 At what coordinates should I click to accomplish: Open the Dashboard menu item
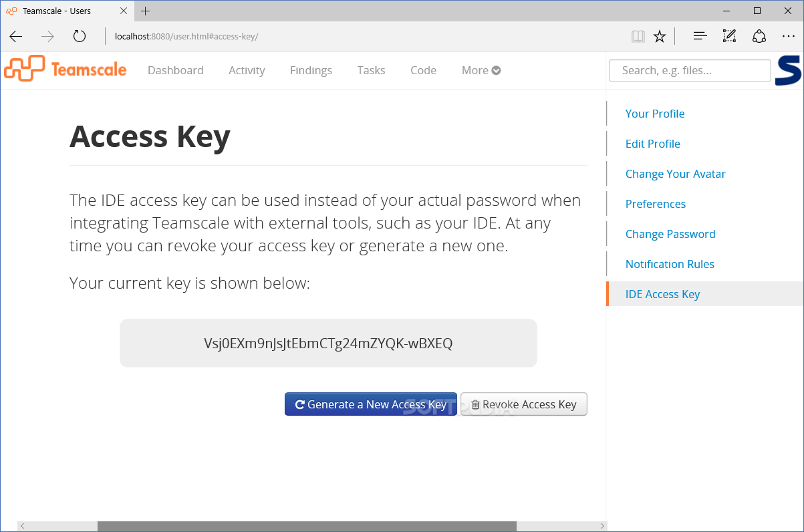pos(176,70)
